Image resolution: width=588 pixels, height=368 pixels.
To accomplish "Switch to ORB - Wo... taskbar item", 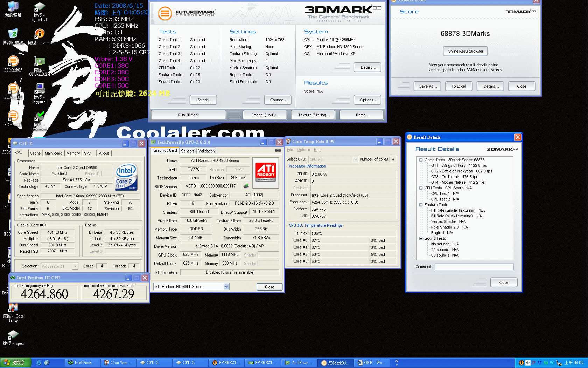I will pyautogui.click(x=371, y=363).
